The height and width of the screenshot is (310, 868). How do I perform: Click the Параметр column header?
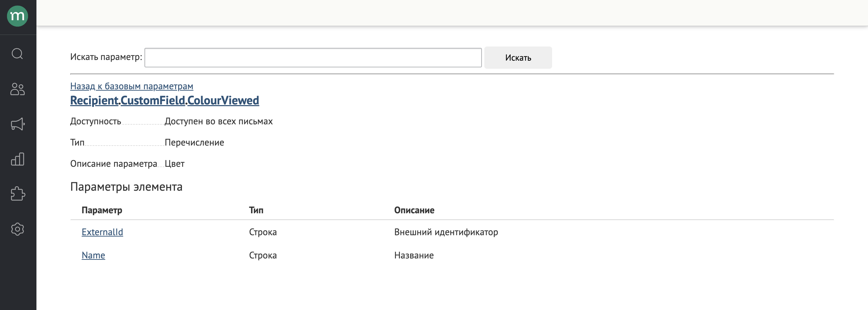[x=102, y=210]
